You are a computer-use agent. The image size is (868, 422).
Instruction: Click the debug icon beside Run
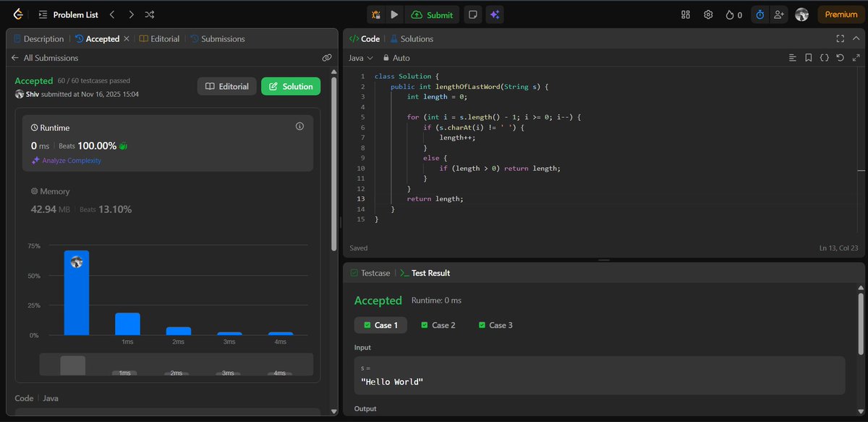point(375,14)
